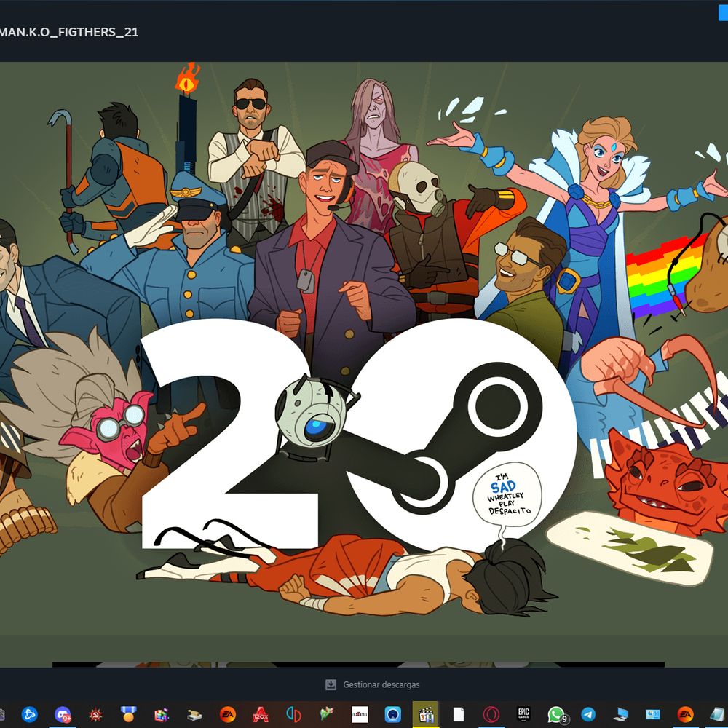
Task: Open the blue round gauge taskbar icon
Action: point(393,714)
